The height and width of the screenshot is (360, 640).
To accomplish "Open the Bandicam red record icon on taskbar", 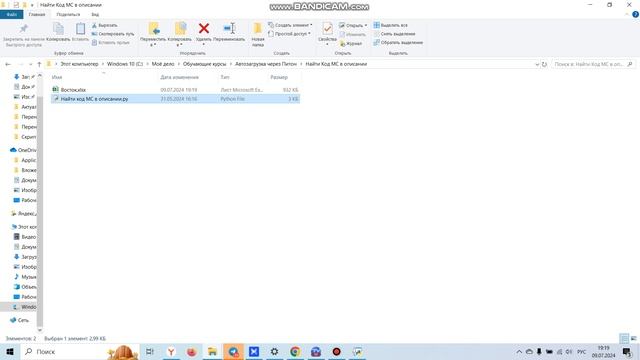I will pyautogui.click(x=336, y=351).
